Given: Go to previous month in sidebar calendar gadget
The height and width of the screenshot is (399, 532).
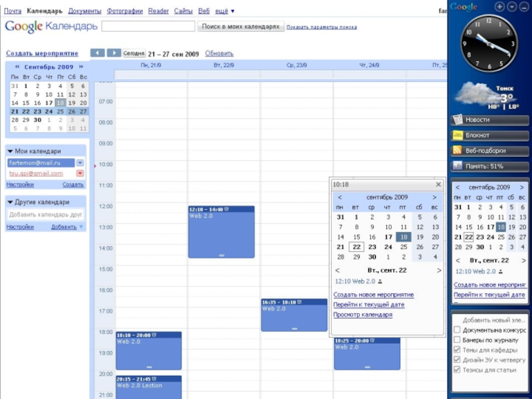Looking at the screenshot, I should click(x=458, y=188).
